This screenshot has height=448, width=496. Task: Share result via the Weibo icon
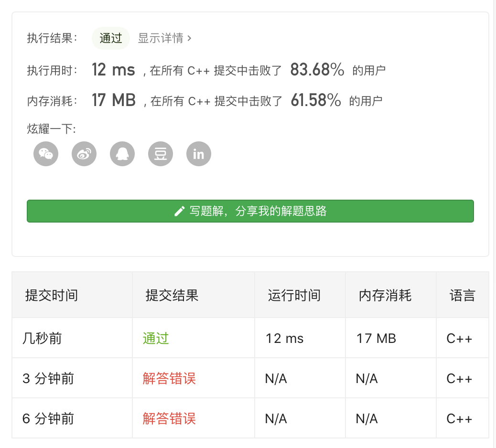84,154
